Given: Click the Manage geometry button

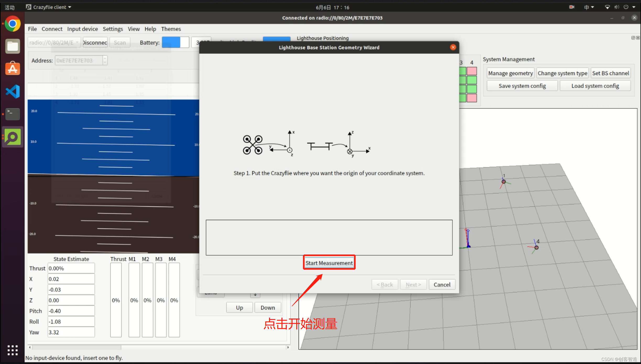Looking at the screenshot, I should (510, 73).
